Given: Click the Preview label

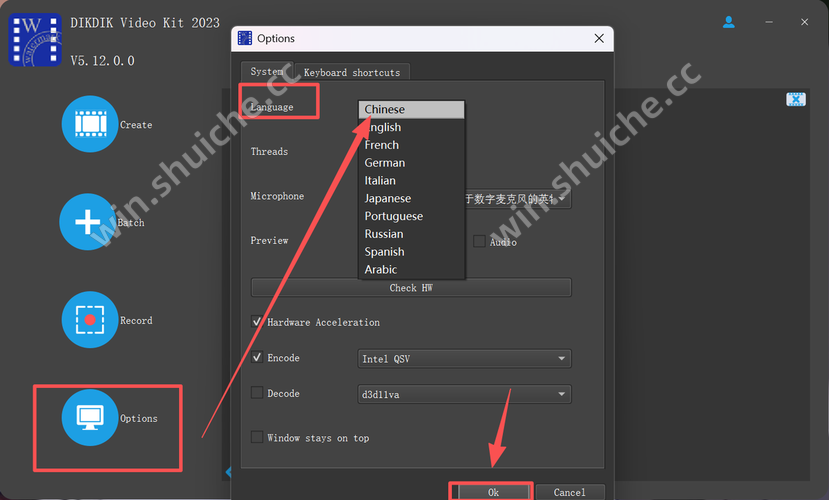Looking at the screenshot, I should point(269,240).
